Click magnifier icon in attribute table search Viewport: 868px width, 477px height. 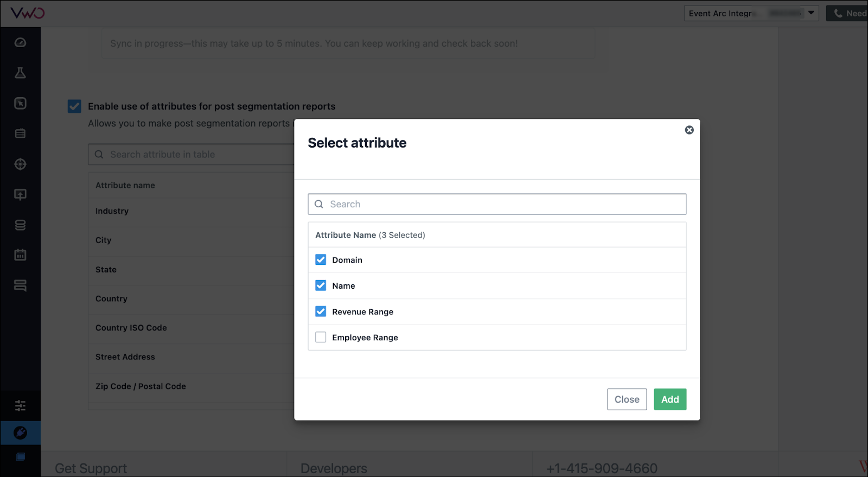[x=99, y=155]
